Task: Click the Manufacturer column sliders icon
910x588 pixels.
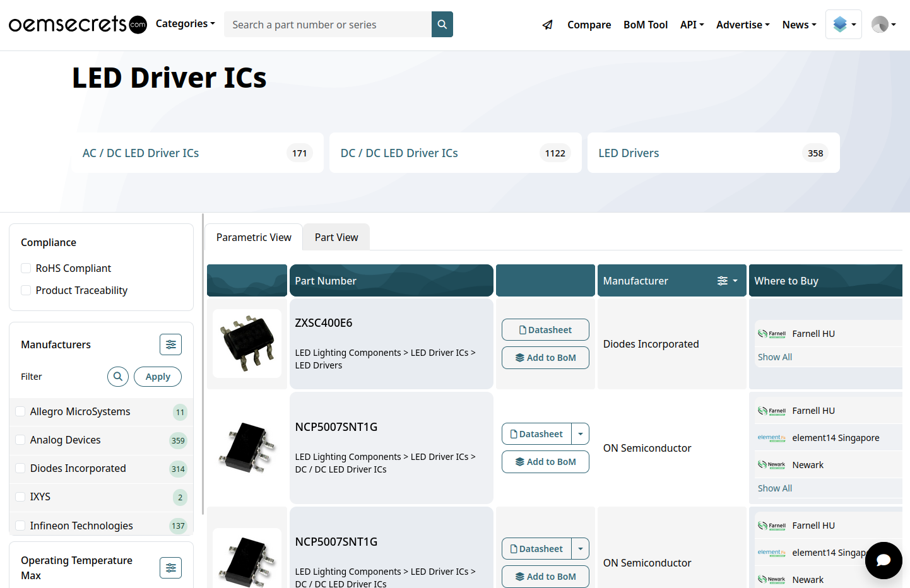Action: [x=723, y=281]
